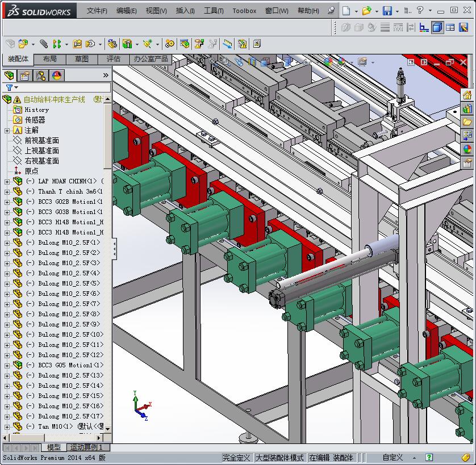Toggle shaded with edges display style

437,27
